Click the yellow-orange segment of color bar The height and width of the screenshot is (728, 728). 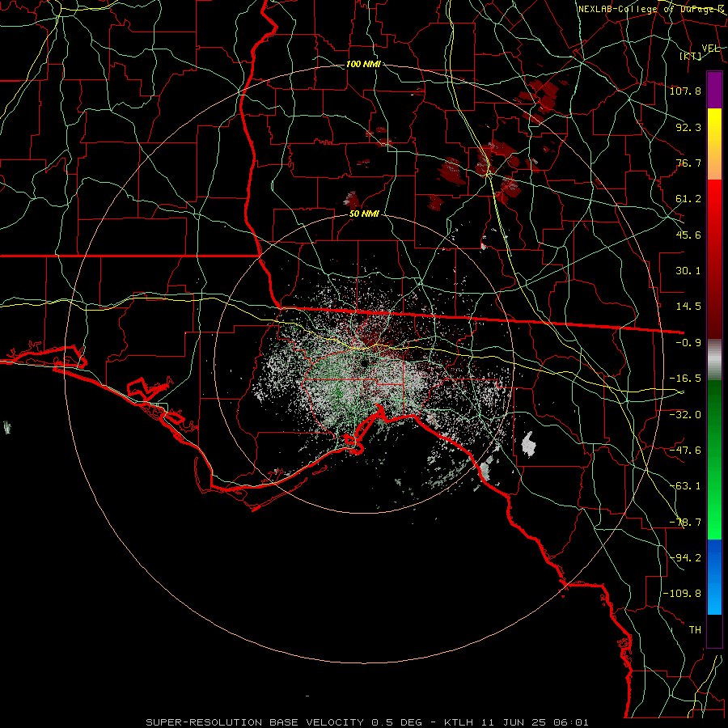coord(714,144)
